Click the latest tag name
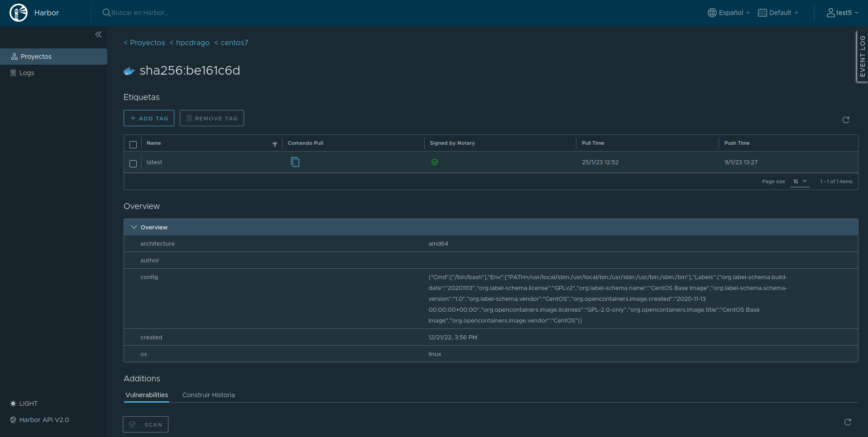This screenshot has height=437, width=868. pyautogui.click(x=154, y=162)
